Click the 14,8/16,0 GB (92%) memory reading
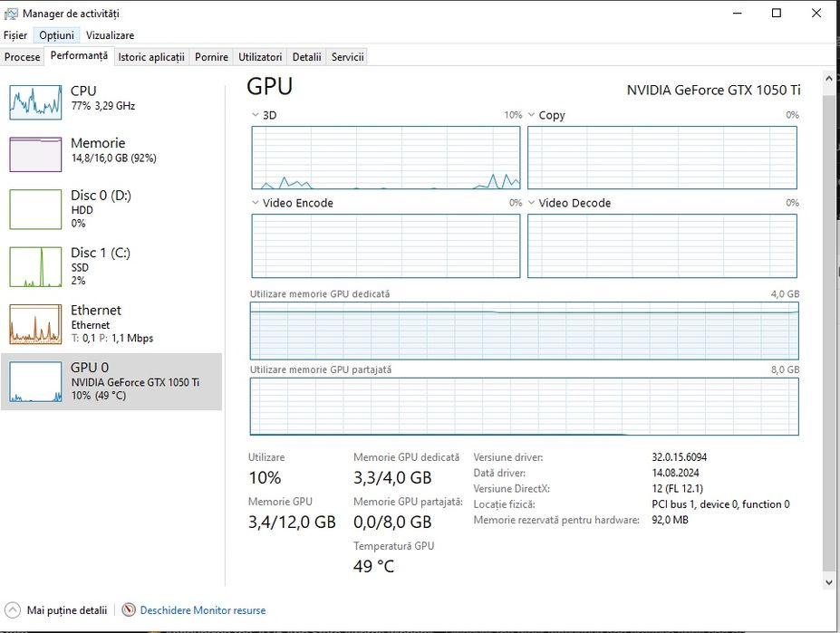Image resolution: width=840 pixels, height=633 pixels. pos(113,158)
